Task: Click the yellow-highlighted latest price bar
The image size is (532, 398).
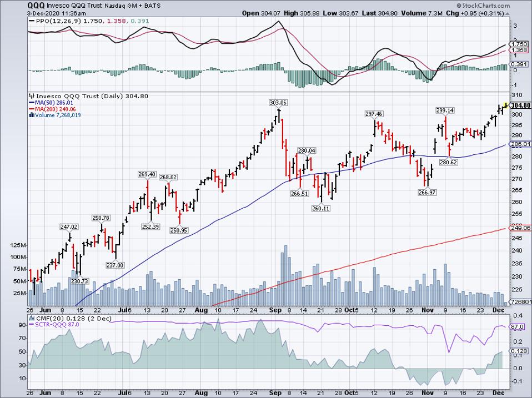Action: (506, 105)
